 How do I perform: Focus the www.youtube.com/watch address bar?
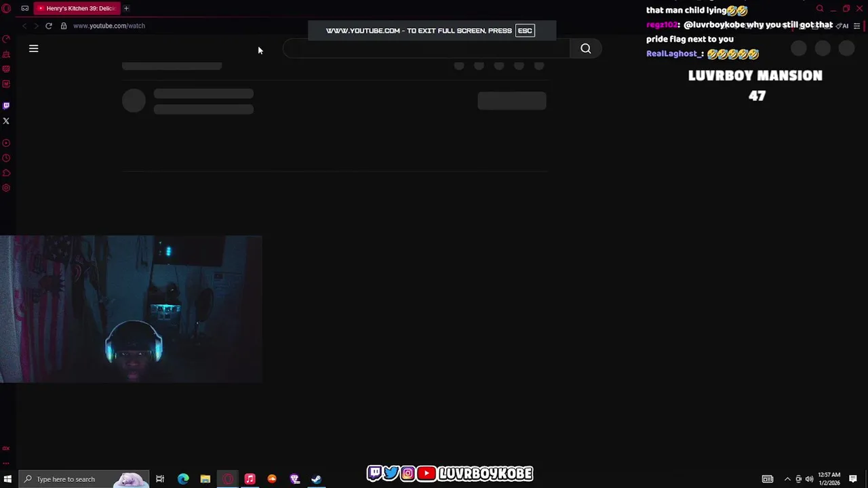109,26
